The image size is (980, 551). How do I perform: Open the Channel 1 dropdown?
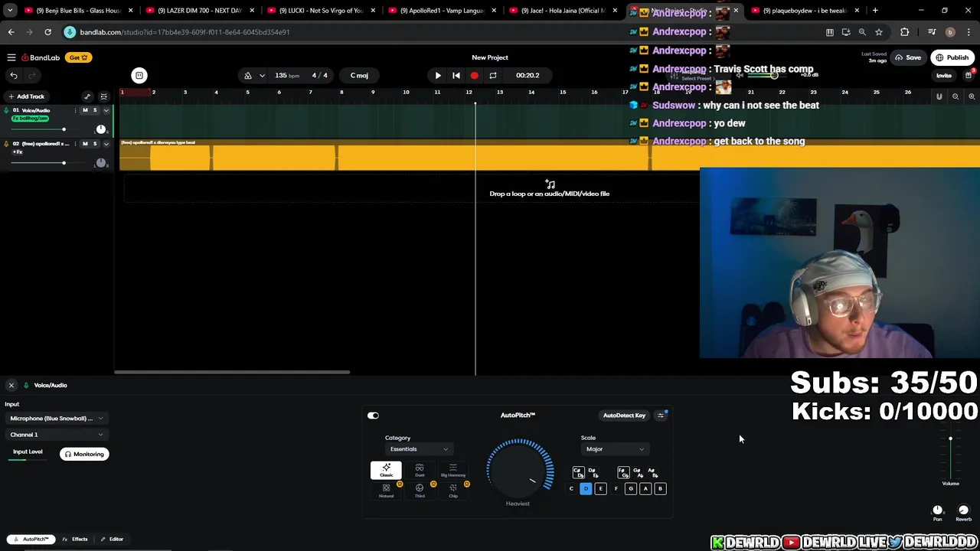coord(56,435)
